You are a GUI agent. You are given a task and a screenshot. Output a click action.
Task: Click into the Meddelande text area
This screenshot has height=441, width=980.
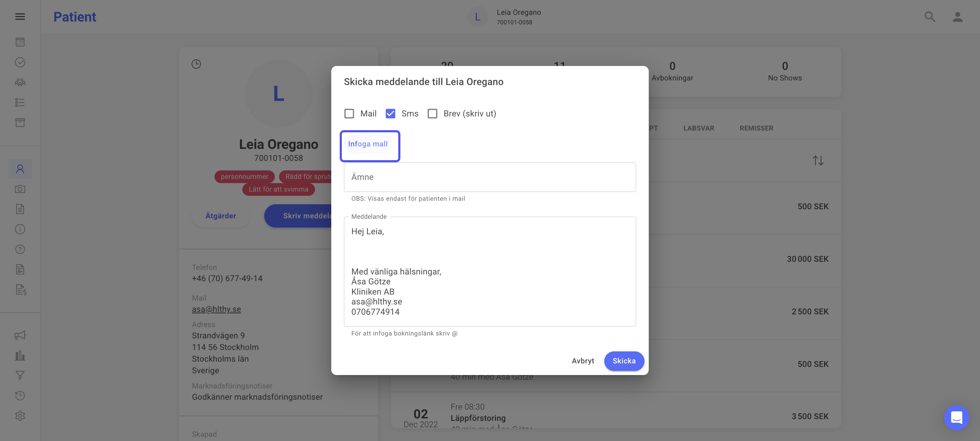pos(490,272)
